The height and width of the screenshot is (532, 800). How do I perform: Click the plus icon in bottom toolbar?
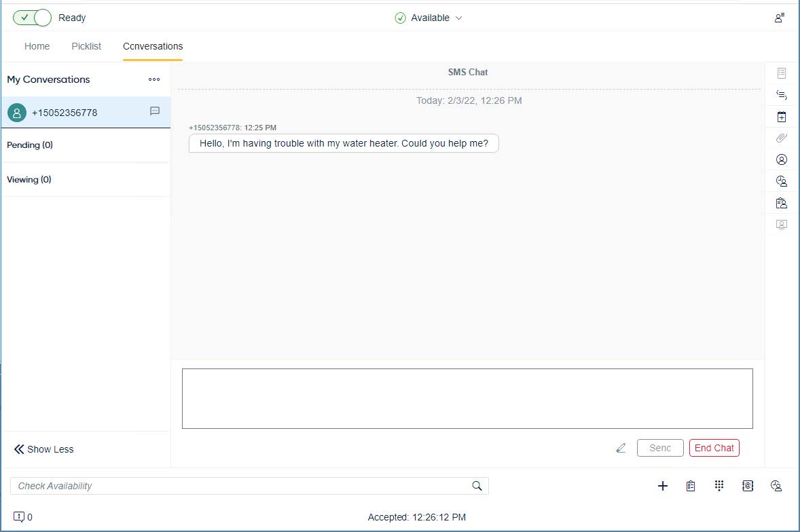point(663,486)
